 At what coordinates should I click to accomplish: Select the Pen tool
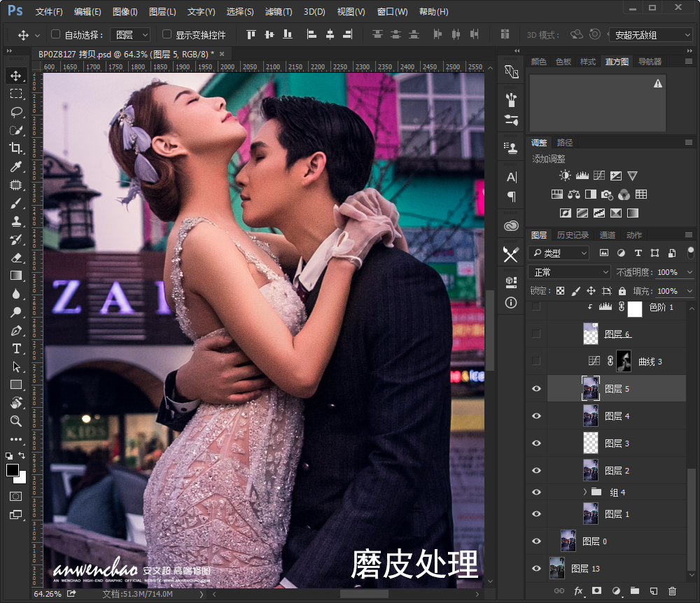coord(16,330)
